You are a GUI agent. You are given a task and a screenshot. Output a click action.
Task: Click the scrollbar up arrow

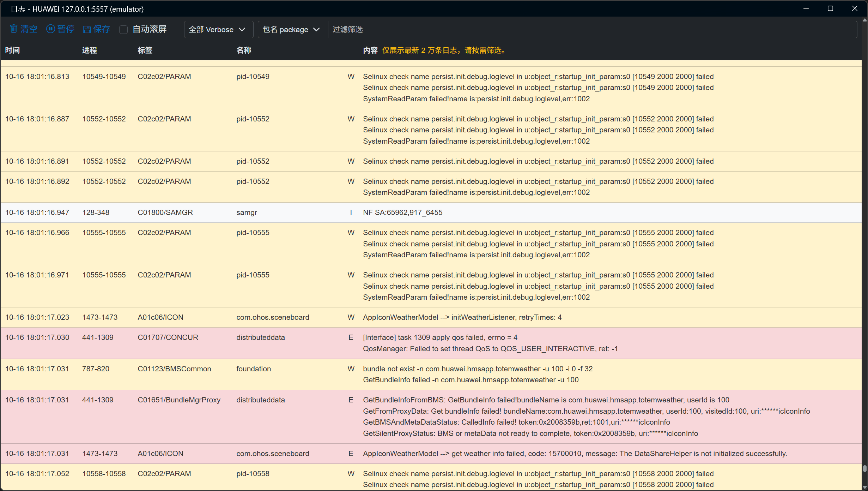coord(864,20)
